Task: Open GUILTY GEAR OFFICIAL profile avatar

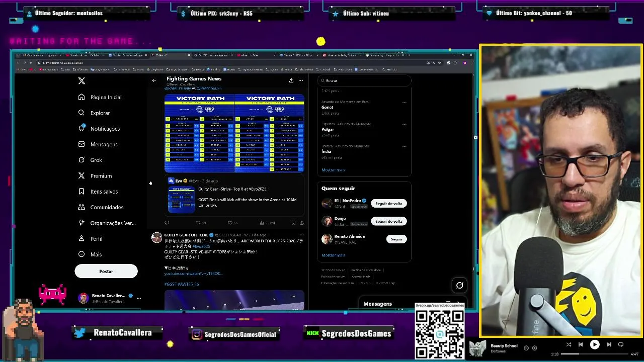Action: (157, 238)
